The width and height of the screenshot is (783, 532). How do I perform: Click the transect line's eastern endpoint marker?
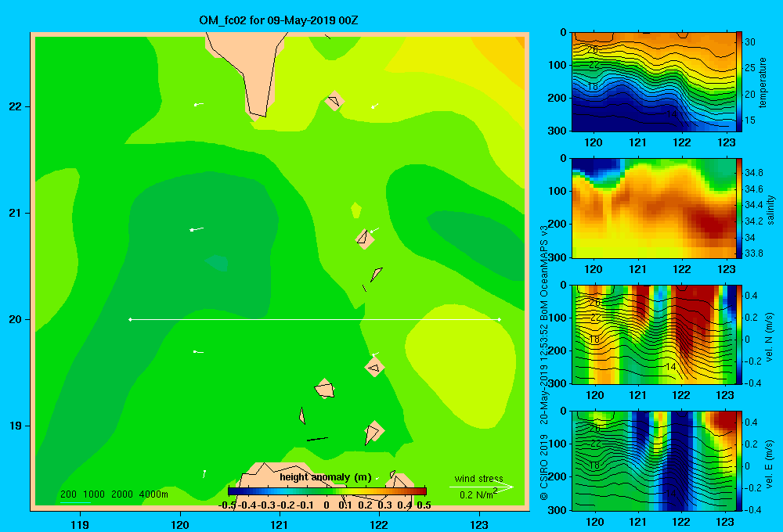pos(500,319)
